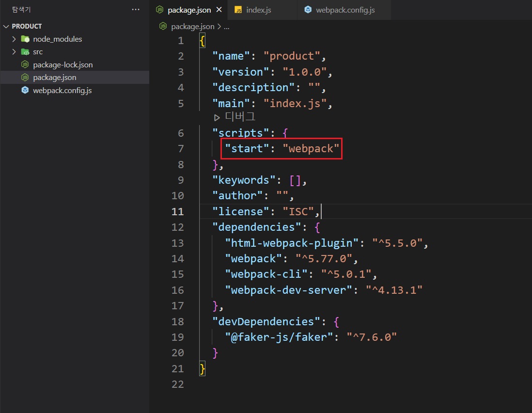Click the "index.js" main value
The image size is (532, 413).
(295, 103)
